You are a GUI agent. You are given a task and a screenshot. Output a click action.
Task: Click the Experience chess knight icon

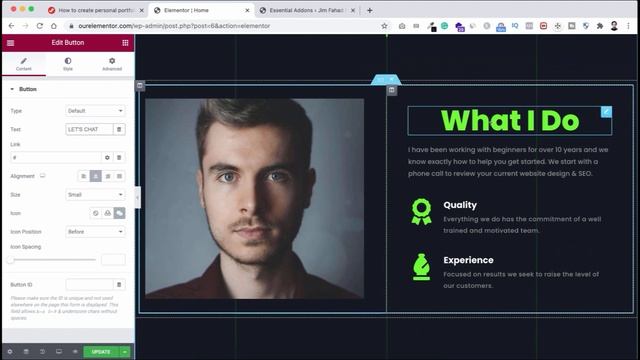(421, 267)
